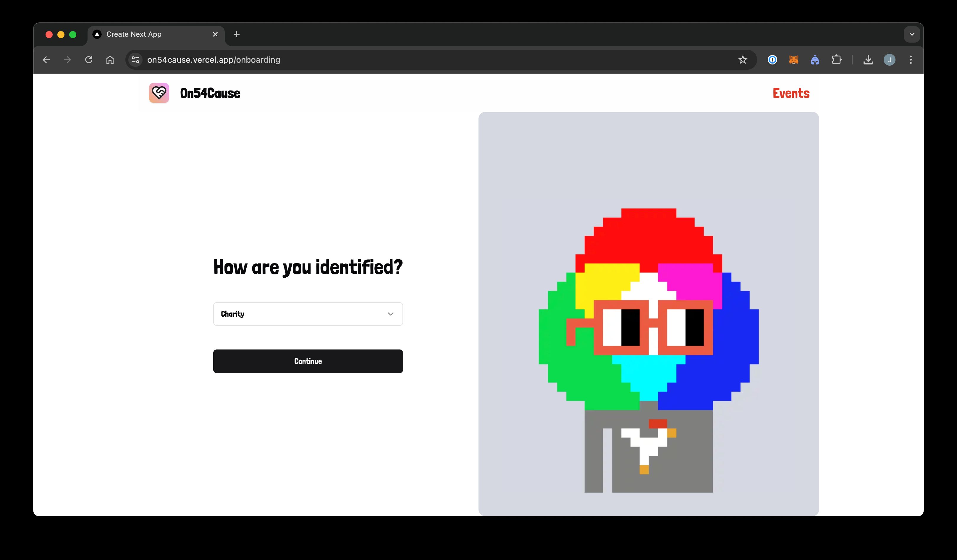
Task: Open the browser tab options chevron
Action: pyautogui.click(x=912, y=34)
